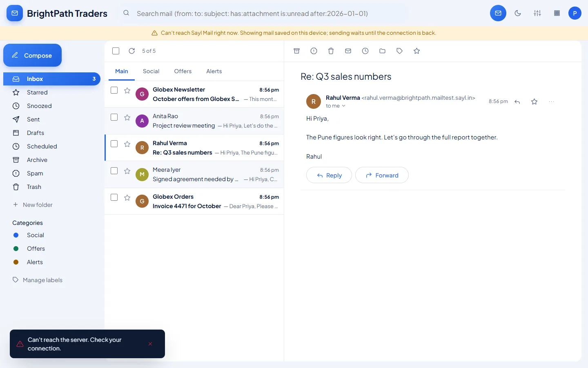Click the Reply button below message
This screenshot has width=588, height=368.
point(329,175)
